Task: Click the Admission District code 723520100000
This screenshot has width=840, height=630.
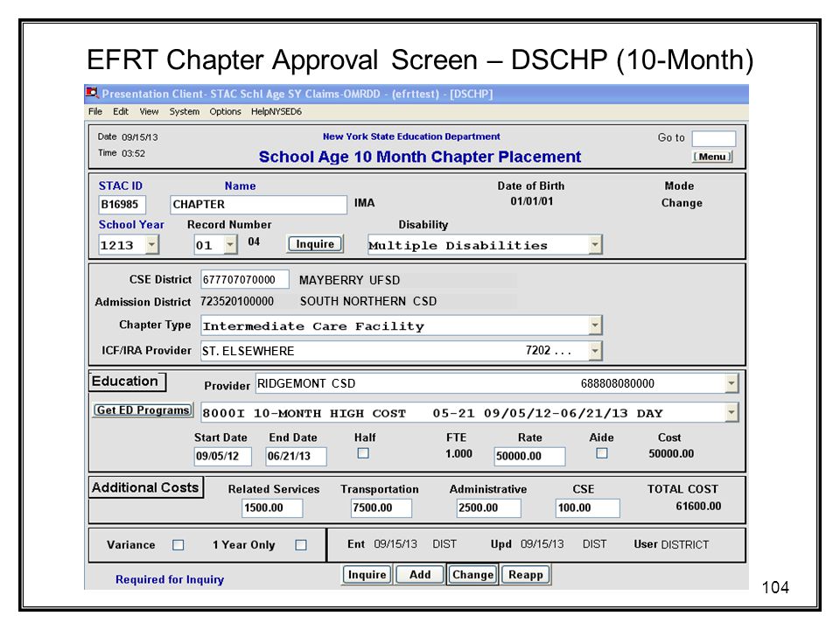Action: 237,302
